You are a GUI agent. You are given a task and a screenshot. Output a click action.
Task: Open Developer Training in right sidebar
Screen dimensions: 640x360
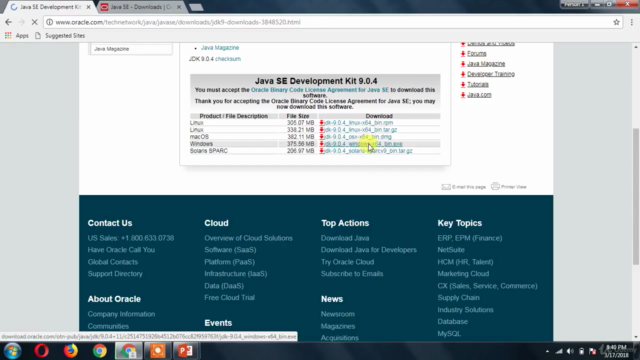pyautogui.click(x=491, y=74)
